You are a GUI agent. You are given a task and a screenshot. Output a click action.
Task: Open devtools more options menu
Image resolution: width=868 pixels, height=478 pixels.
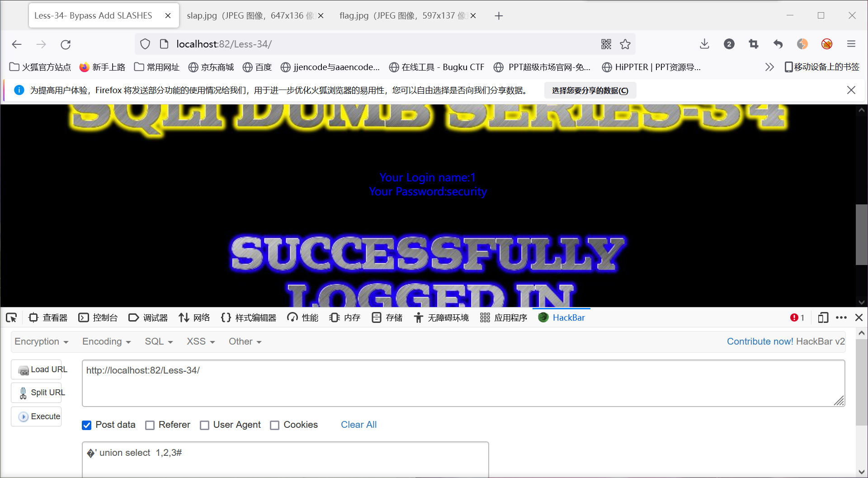pos(841,317)
